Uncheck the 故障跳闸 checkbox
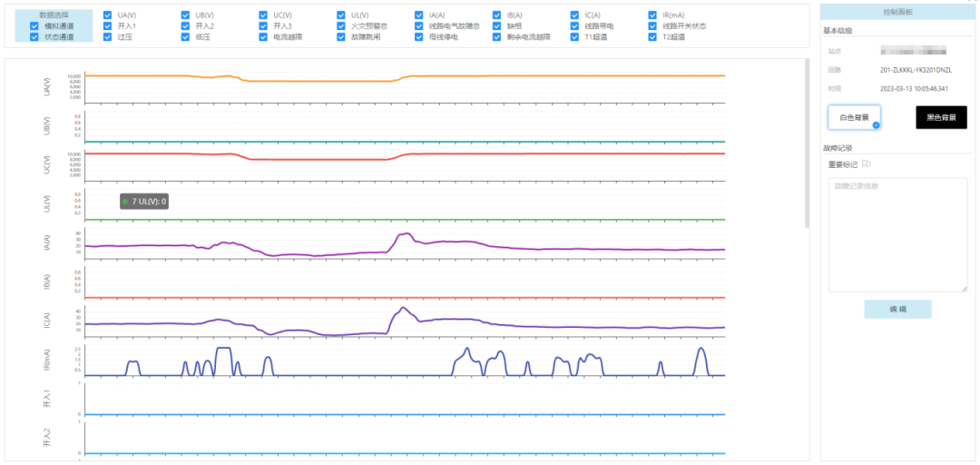Screen dimensions: 980x465 (x=342, y=37)
